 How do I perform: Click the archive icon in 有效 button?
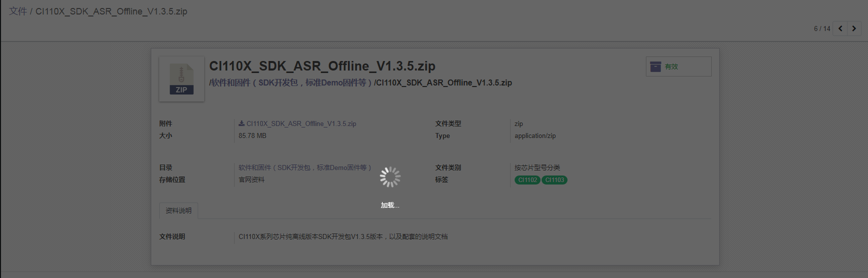tap(656, 66)
